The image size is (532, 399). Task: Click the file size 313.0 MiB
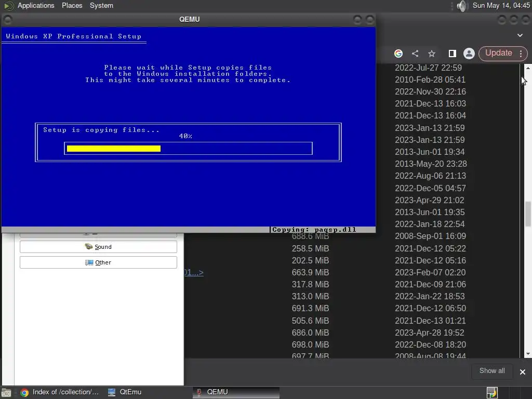tap(310, 296)
